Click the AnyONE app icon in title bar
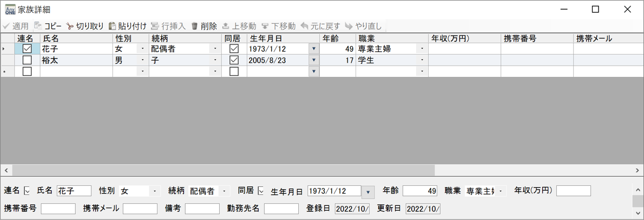The image size is (644, 220). 9,9
